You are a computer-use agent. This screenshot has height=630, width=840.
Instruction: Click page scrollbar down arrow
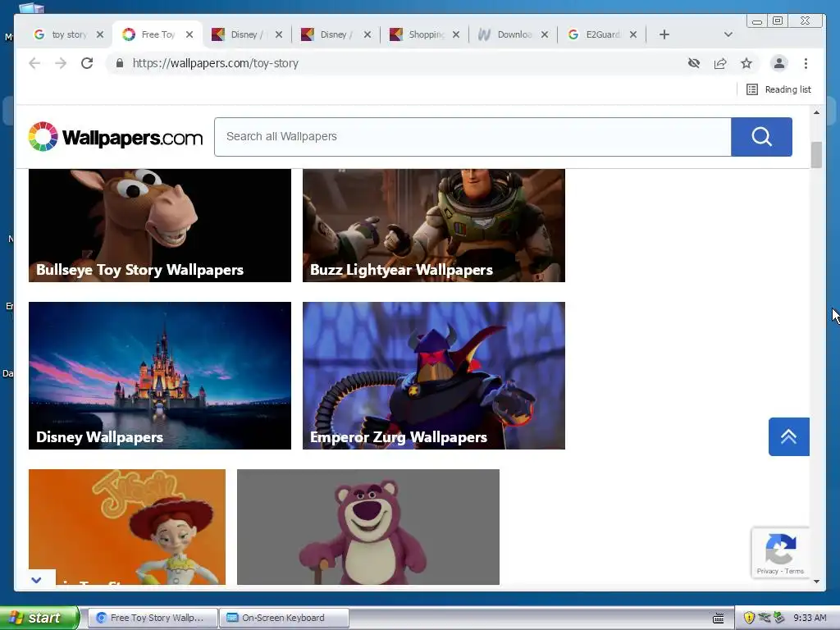816,582
